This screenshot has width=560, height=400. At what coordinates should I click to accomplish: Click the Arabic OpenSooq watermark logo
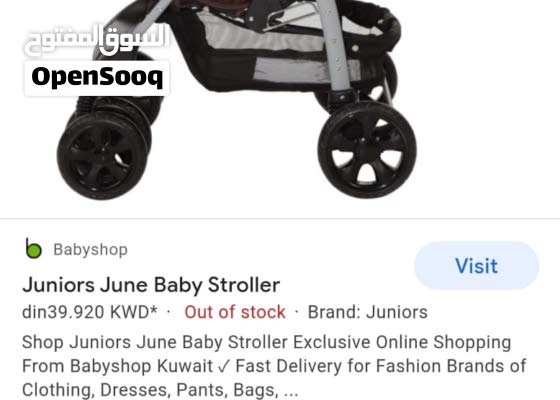(96, 39)
